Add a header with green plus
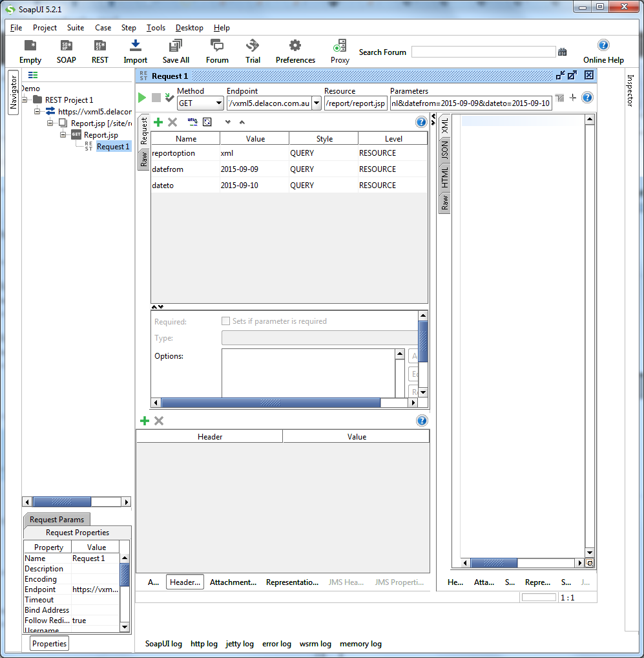The image size is (644, 658). point(145,421)
